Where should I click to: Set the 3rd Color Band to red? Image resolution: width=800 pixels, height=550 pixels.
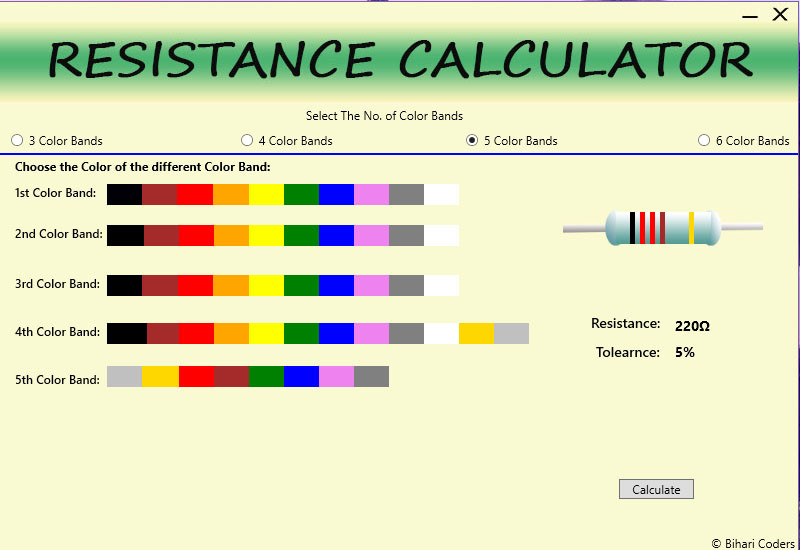[196, 285]
